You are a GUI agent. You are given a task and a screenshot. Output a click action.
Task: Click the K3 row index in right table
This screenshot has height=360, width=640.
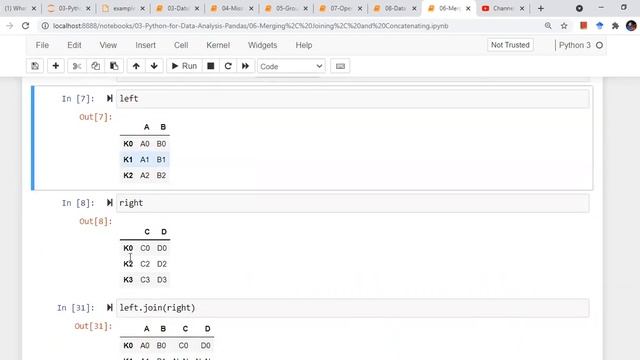tap(128, 280)
